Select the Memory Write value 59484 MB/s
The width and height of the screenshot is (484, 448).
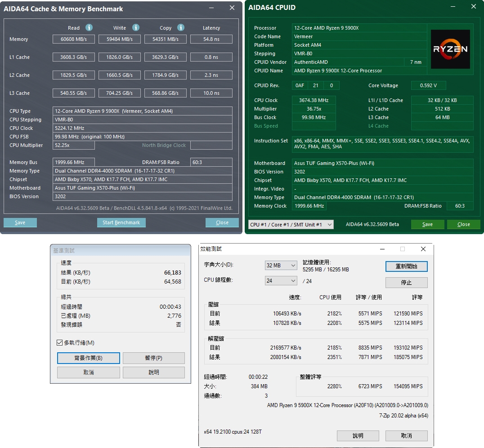pos(120,39)
